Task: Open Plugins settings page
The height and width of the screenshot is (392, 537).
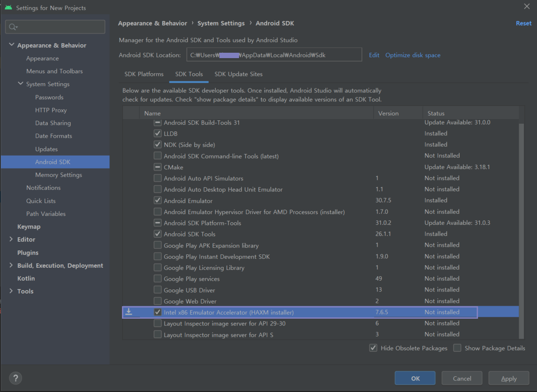Action: click(28, 253)
